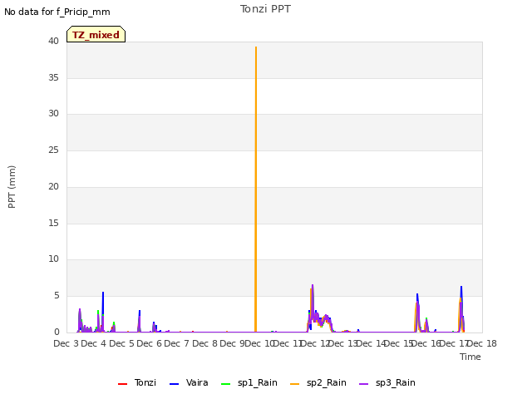Click the TZ_mixed label box
This screenshot has height=399, width=532.
(96, 34)
